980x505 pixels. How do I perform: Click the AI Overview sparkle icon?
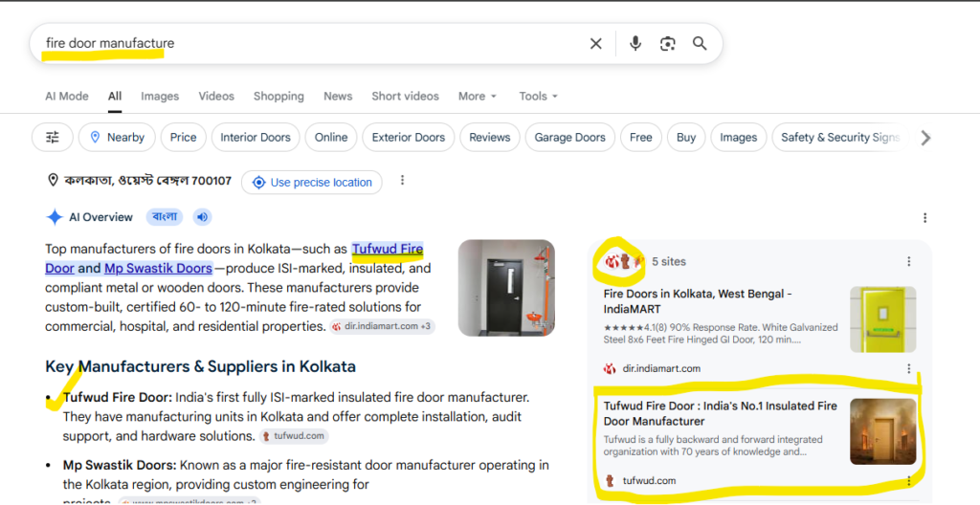[x=55, y=217]
